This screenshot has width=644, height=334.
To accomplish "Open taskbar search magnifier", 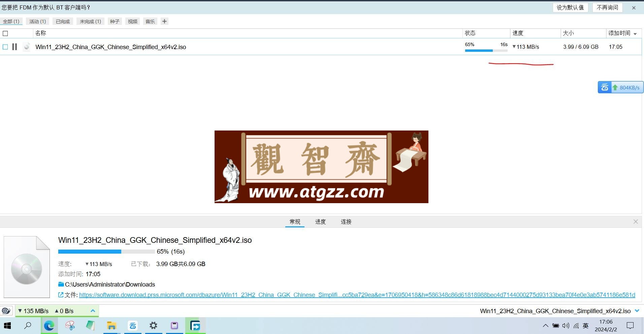I will [x=28, y=326].
